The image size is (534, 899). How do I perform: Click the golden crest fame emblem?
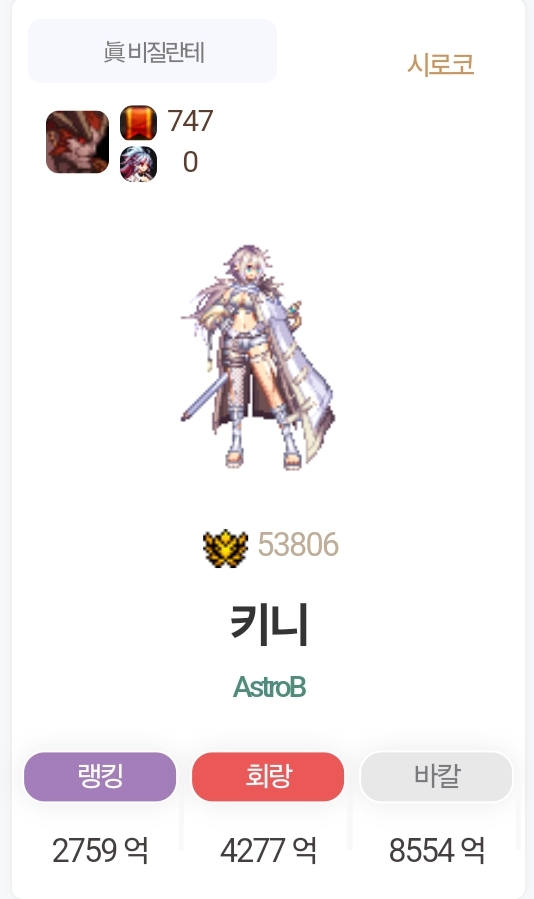(225, 548)
